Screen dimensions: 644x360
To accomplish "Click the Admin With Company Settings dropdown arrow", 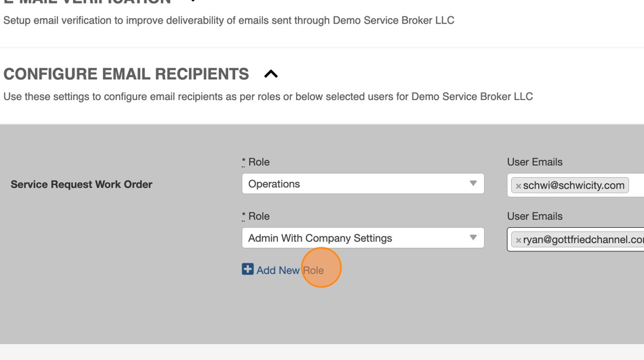I will pos(473,238).
